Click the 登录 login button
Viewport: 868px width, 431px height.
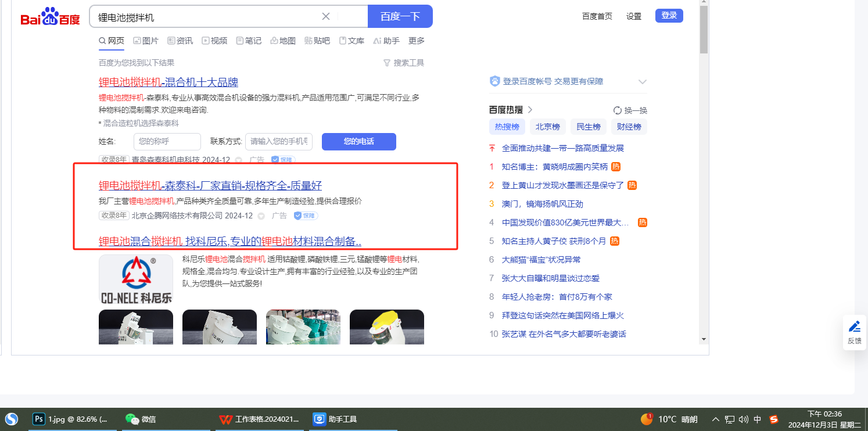[669, 16]
